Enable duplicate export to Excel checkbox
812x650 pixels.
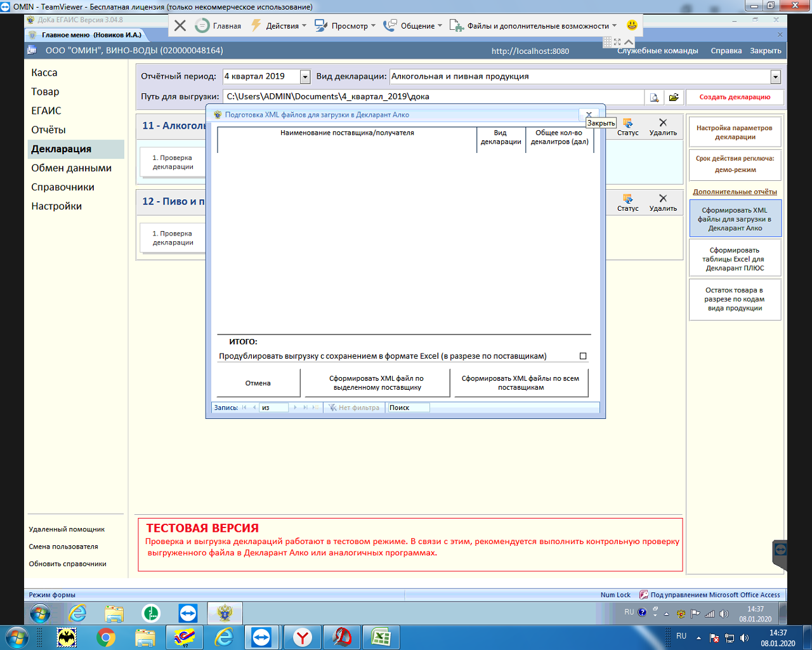coord(583,356)
